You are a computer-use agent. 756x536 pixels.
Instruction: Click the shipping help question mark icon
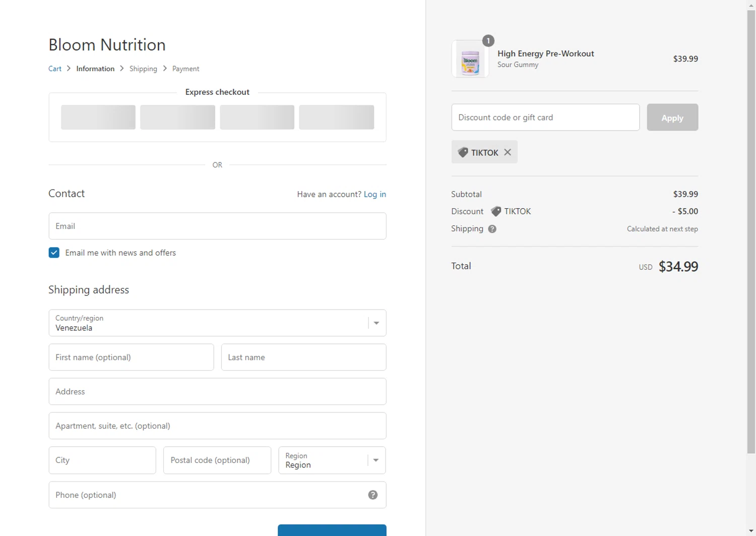point(492,229)
